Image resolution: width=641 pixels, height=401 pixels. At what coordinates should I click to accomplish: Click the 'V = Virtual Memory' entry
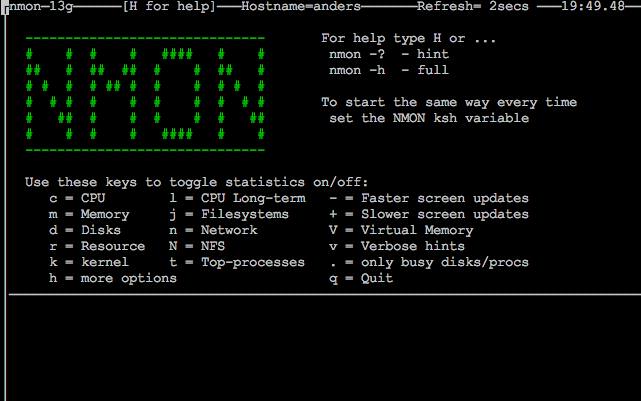pyautogui.click(x=401, y=230)
